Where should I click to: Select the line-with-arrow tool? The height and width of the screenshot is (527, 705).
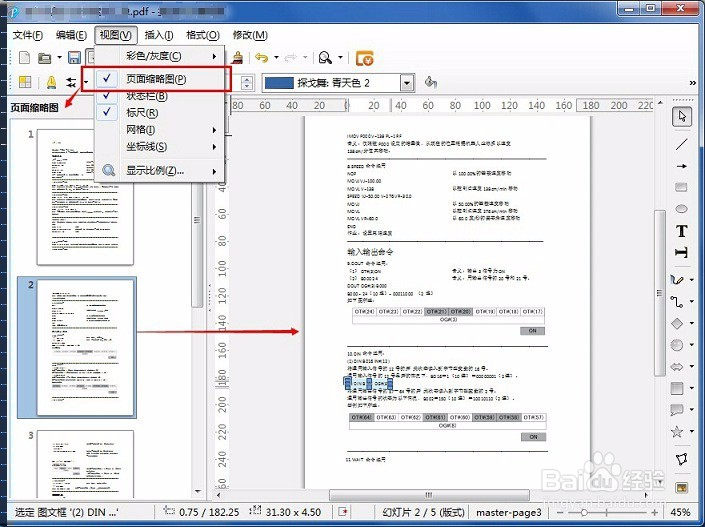point(682,166)
